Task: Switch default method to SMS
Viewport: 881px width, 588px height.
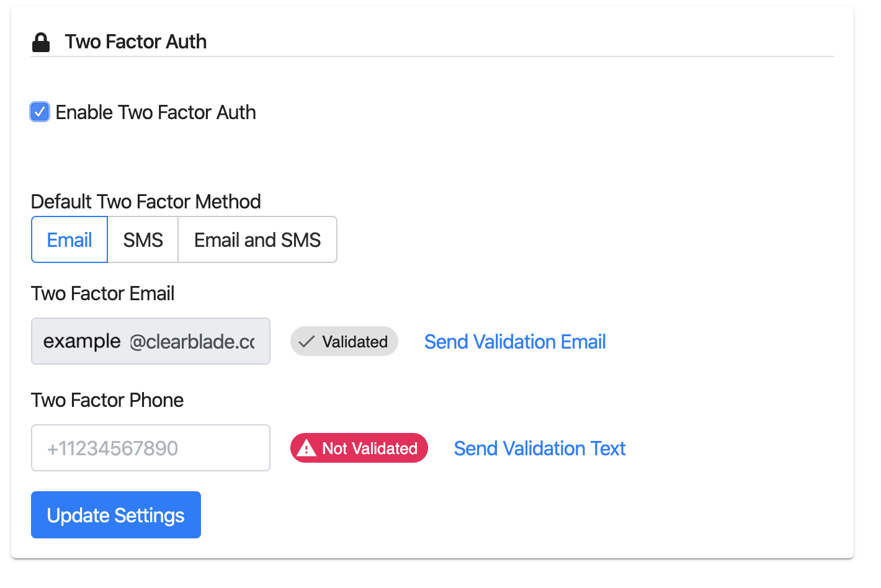Action: coord(143,240)
